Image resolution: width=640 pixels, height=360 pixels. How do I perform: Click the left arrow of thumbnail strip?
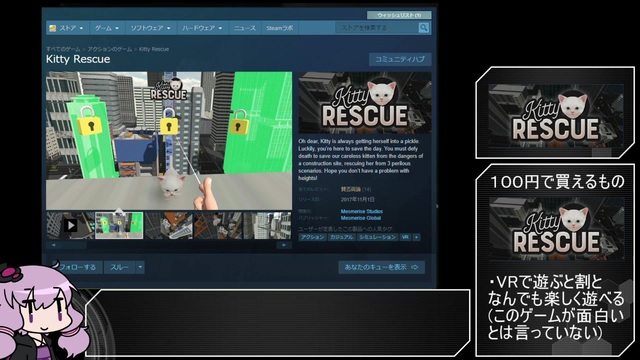tap(53, 245)
